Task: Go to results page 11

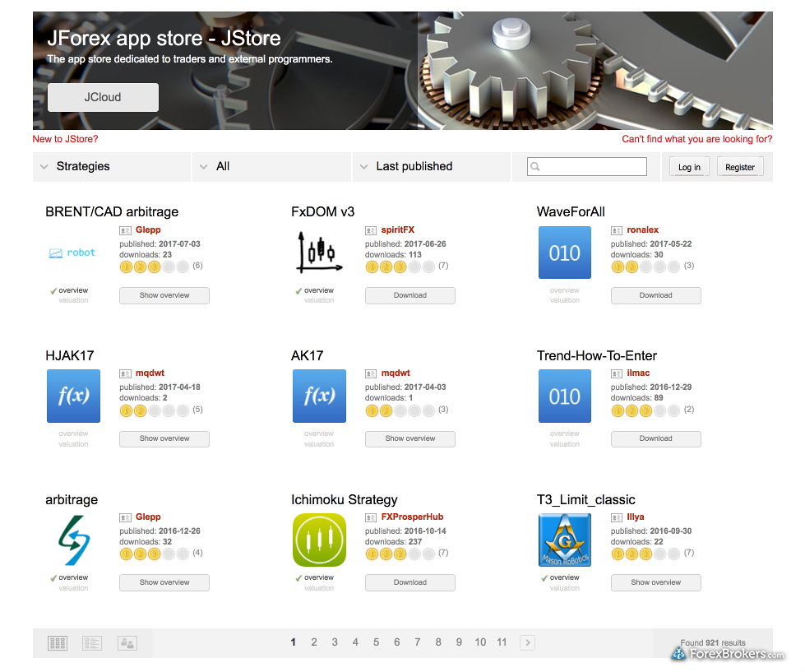Action: (502, 642)
